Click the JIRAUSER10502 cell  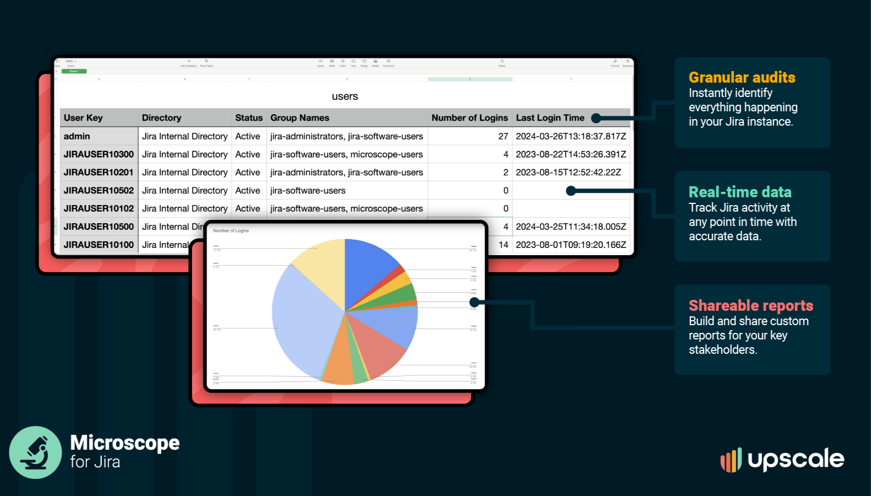[99, 191]
